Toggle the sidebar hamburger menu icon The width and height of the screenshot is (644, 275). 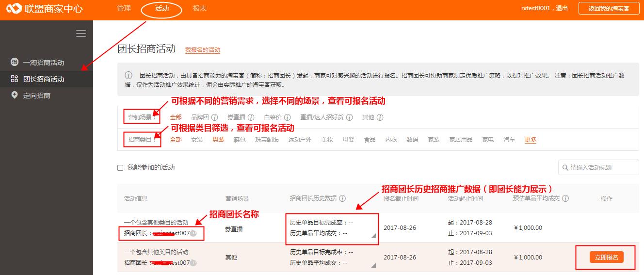click(81, 33)
